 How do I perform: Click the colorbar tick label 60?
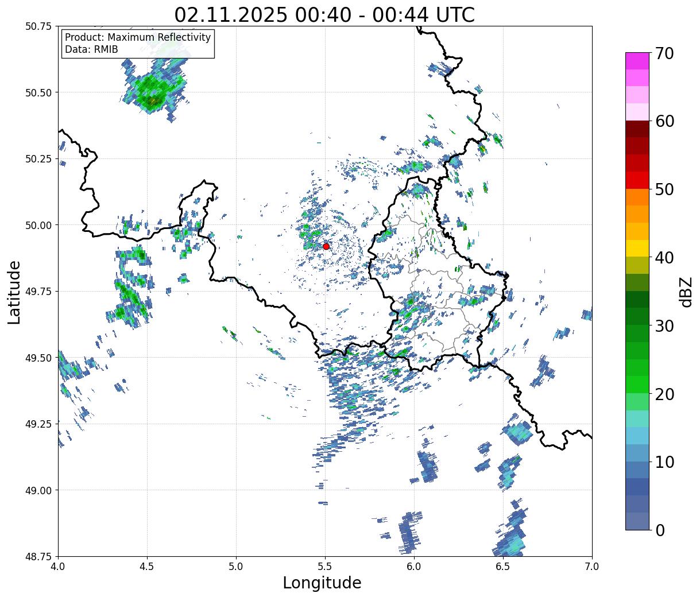[x=664, y=121]
